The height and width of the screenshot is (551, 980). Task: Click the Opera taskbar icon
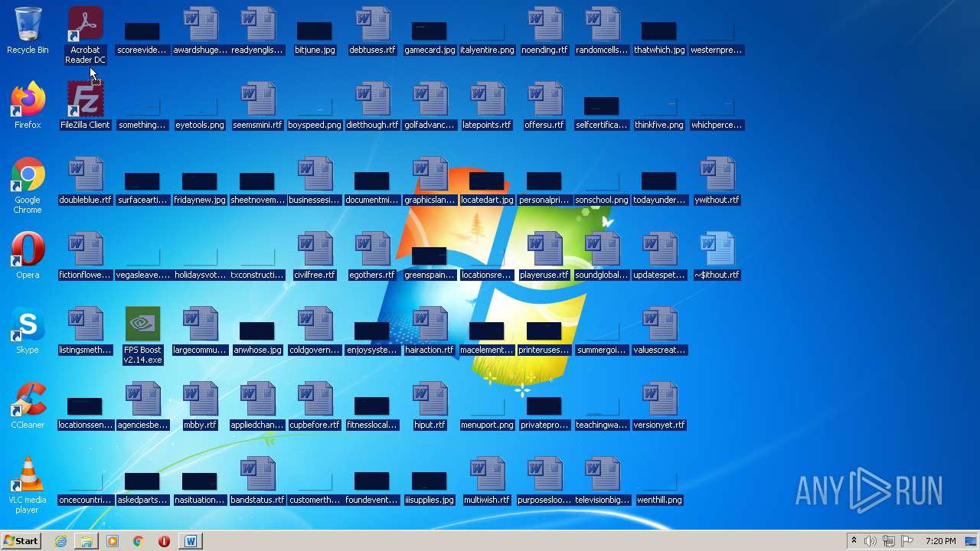pos(164,541)
